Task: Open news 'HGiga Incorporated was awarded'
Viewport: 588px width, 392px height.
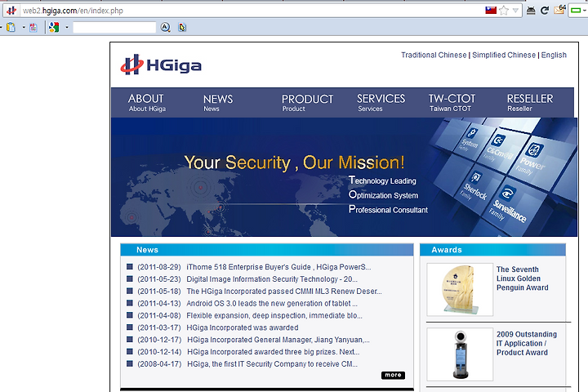Action: pos(243,327)
